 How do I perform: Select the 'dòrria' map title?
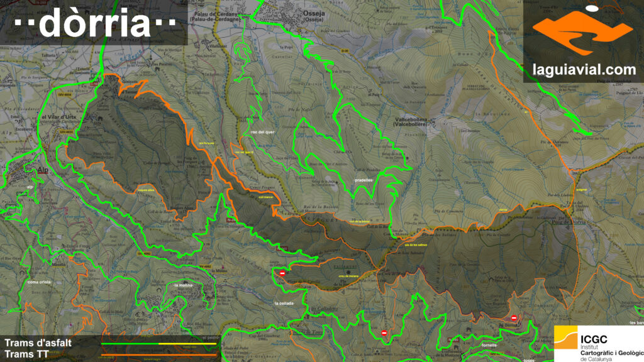click(x=95, y=23)
